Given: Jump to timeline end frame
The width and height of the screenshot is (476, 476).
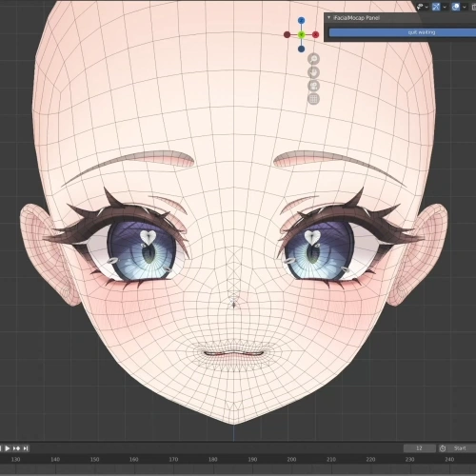Looking at the screenshot, I should click(x=26, y=448).
